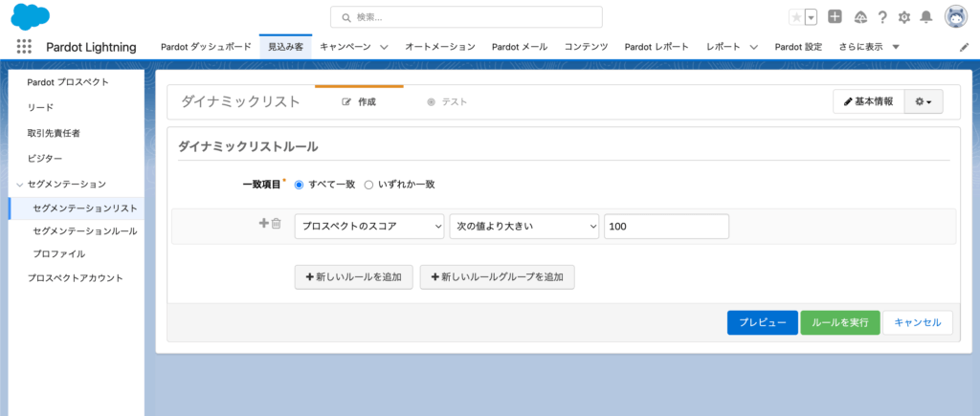Open the 次の値より大きい operator dropdown
Viewport: 980px width, 416px height.
click(524, 227)
